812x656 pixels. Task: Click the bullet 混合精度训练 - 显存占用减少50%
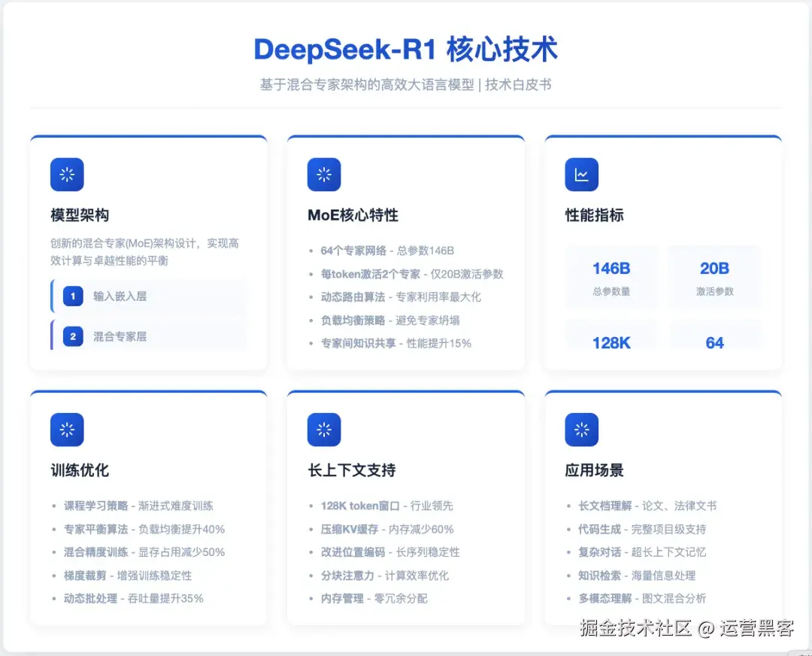coord(144,552)
